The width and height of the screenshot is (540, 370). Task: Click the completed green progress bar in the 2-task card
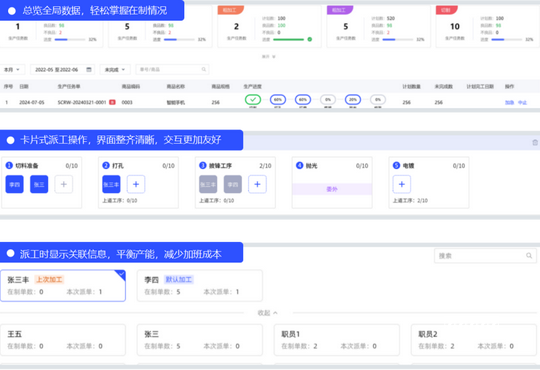[289, 39]
